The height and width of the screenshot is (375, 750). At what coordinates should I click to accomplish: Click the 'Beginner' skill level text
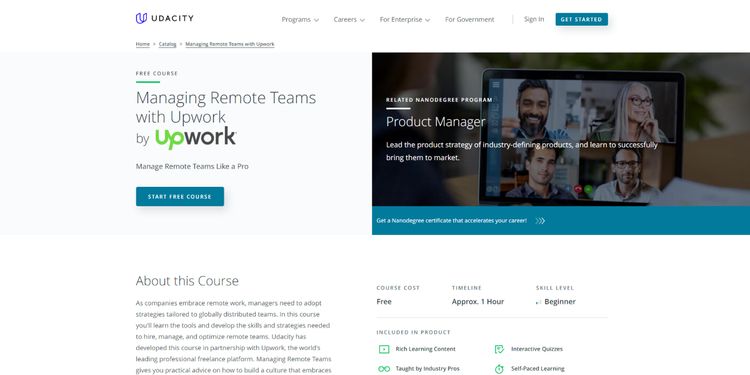click(560, 302)
